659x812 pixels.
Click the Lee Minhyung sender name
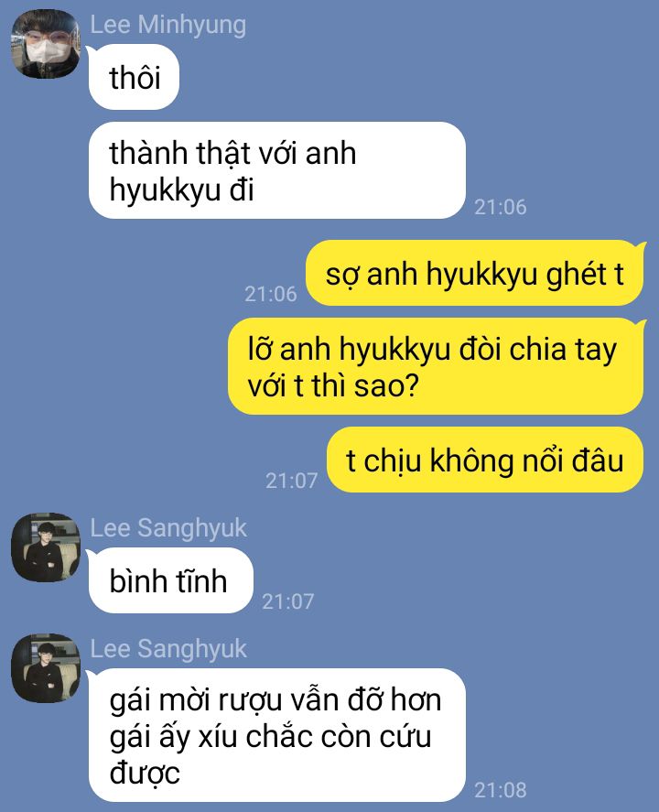point(168,25)
